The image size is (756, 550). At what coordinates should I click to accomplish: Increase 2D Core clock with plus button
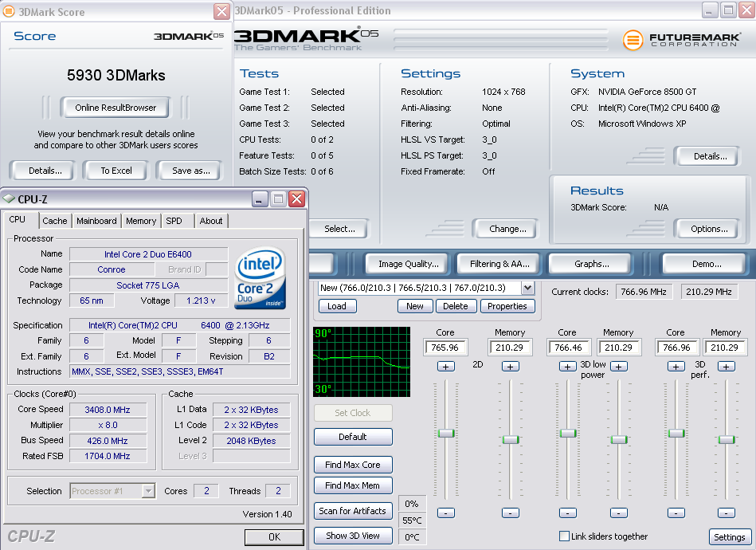pyautogui.click(x=445, y=367)
